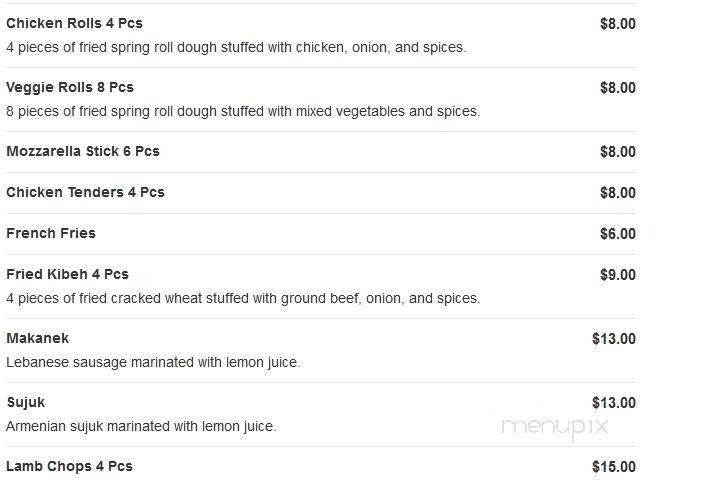The width and height of the screenshot is (716, 495).
Task: Click the French Fries menu item
Action: 51,233
